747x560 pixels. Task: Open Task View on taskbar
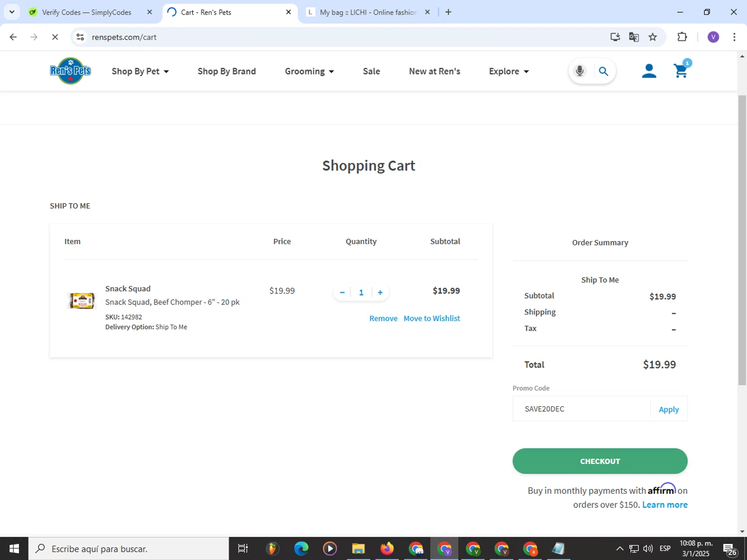tap(243, 549)
